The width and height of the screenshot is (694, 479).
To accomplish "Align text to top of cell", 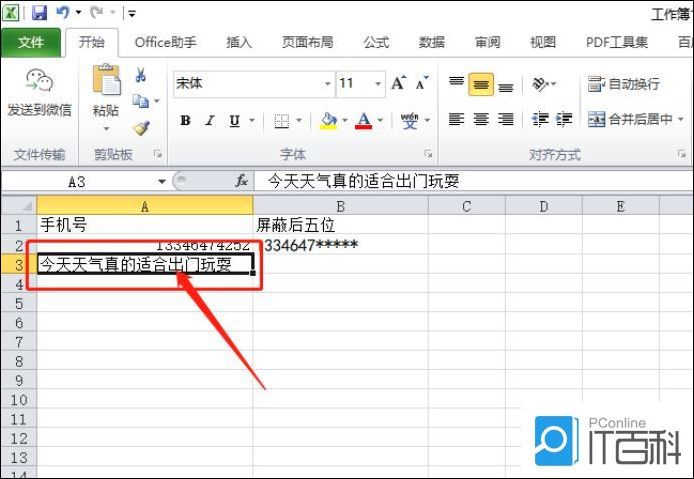I will coord(456,83).
